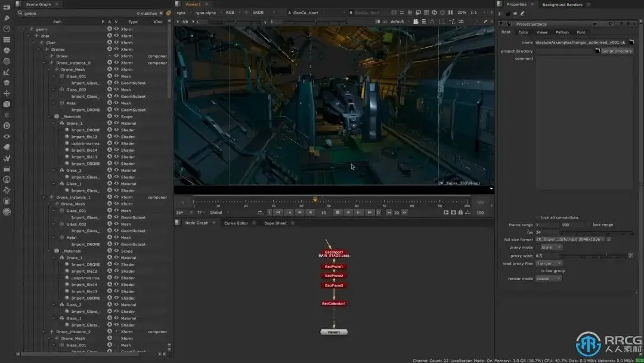
Task: Toggle visibility eye for Drone_Instance_1 row
Action: pyautogui.click(x=116, y=197)
